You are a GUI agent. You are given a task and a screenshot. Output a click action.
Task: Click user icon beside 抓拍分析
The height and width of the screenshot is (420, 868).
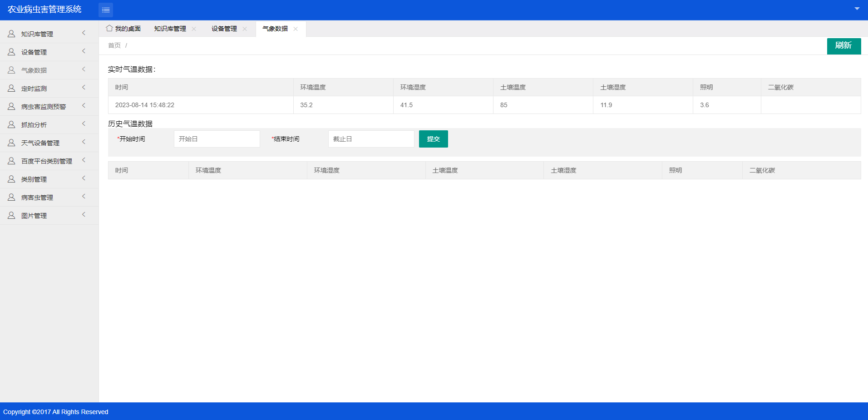point(11,125)
